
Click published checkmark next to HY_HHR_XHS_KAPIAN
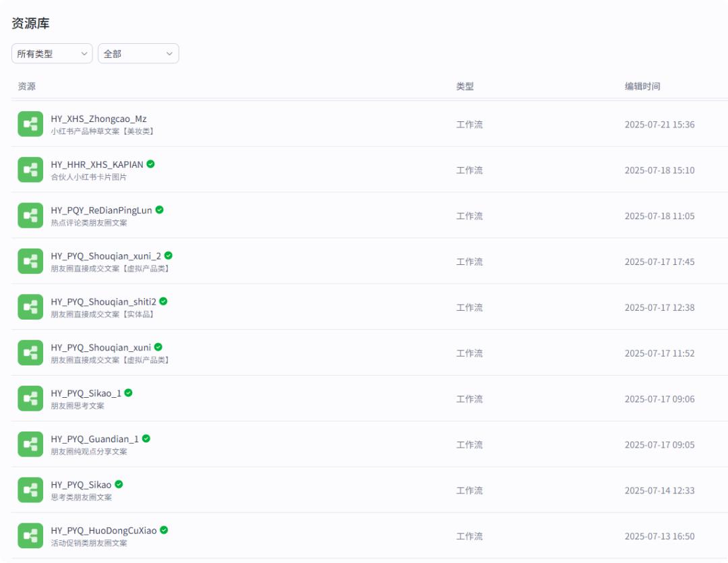coord(150,164)
